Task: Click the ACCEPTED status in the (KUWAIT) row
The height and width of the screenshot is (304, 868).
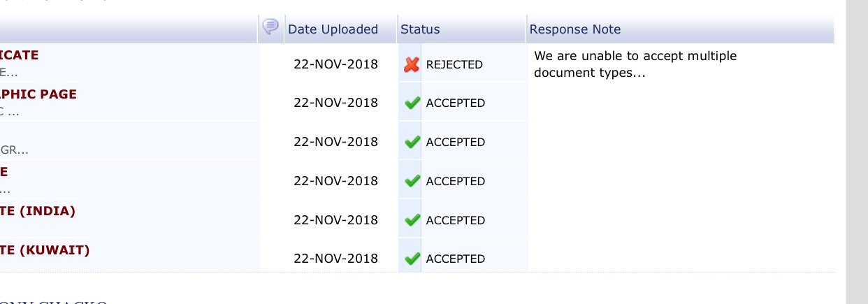Action: tap(455, 259)
